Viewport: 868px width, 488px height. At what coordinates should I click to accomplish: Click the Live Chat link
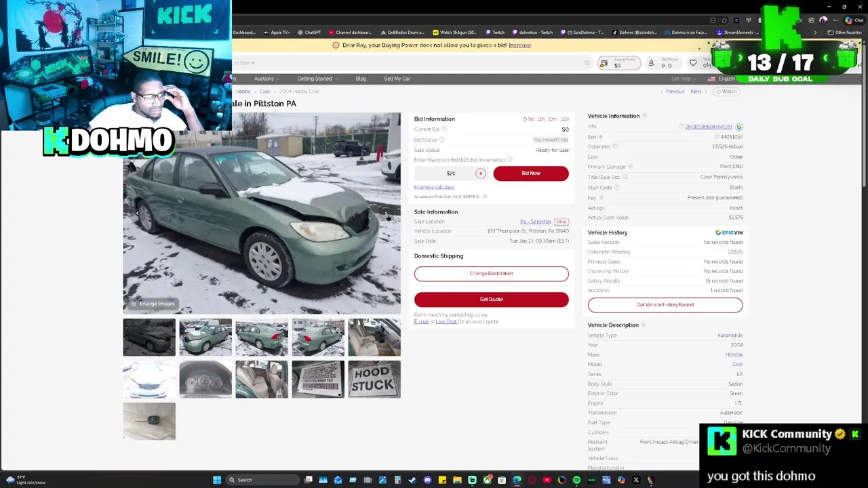[446, 321]
